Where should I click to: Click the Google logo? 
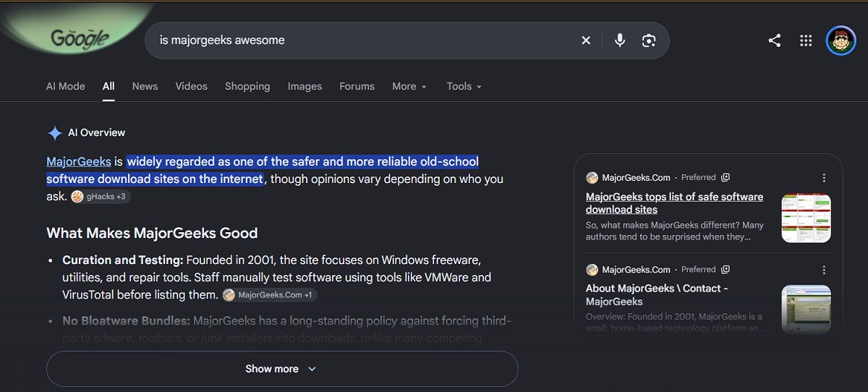pos(80,39)
